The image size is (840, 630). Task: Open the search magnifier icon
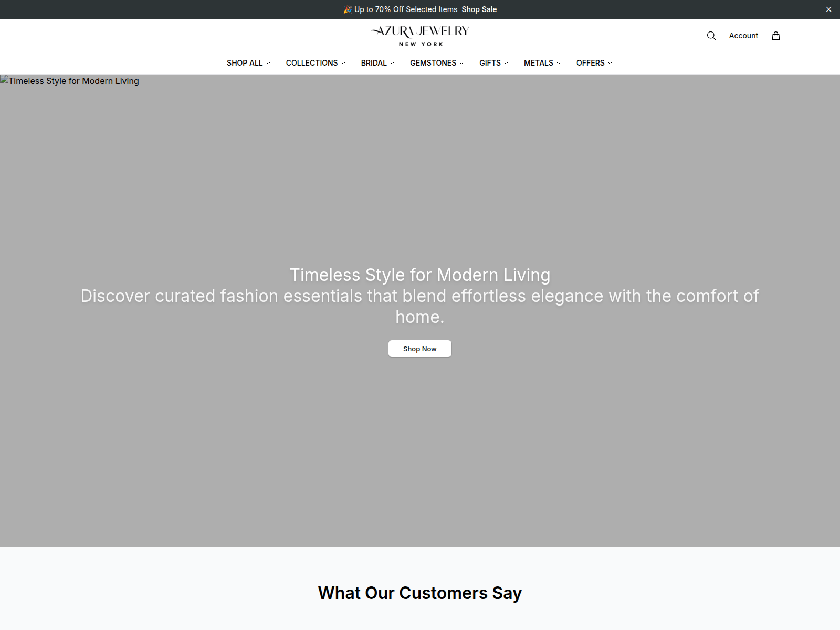[x=711, y=36]
